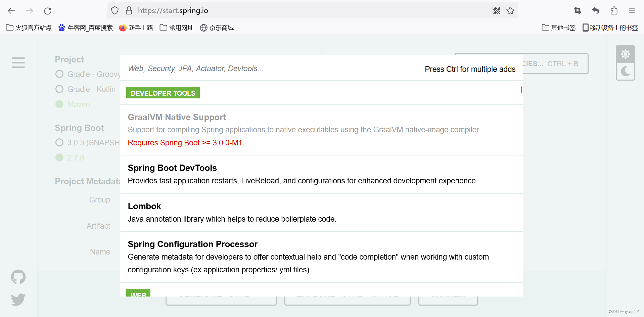This screenshot has height=317, width=644.
Task: Click the Artifact metadata label
Action: pyautogui.click(x=98, y=226)
